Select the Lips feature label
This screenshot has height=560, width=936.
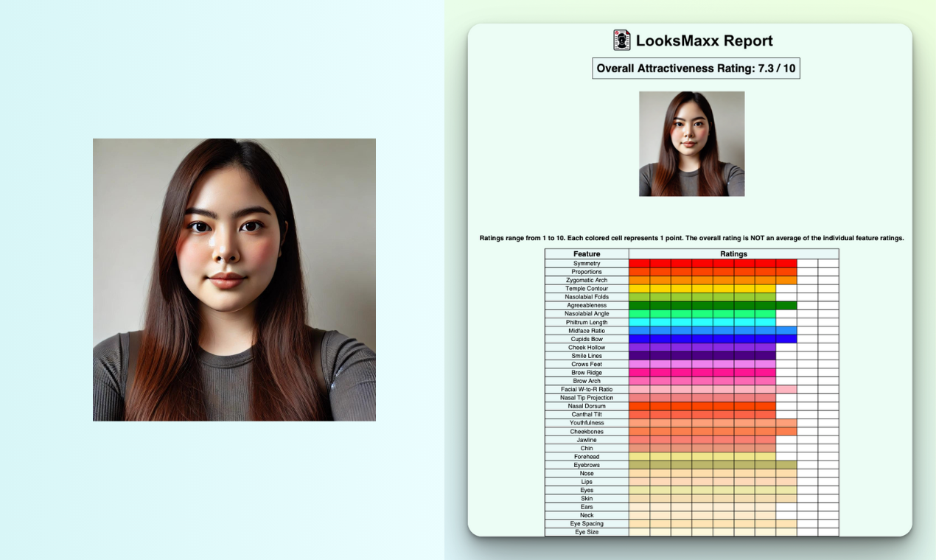pos(587,482)
